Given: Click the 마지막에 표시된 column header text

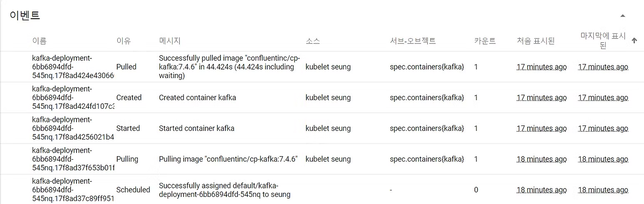Looking at the screenshot, I should point(603,41).
